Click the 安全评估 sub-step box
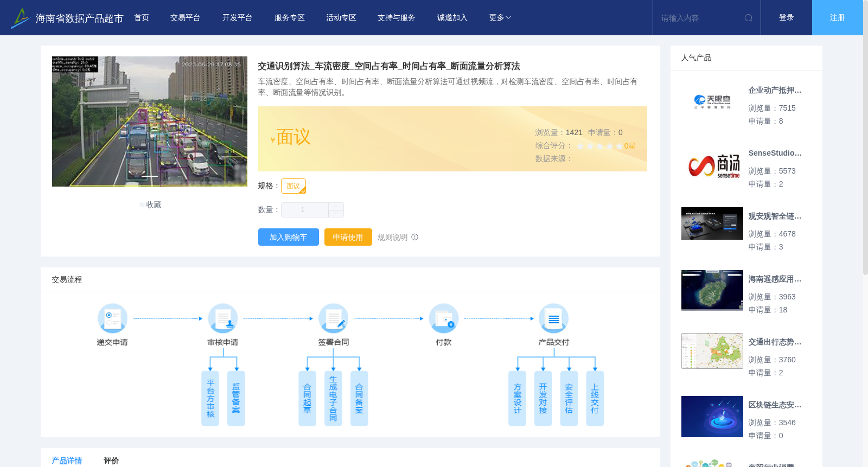868x467 pixels. click(x=569, y=399)
